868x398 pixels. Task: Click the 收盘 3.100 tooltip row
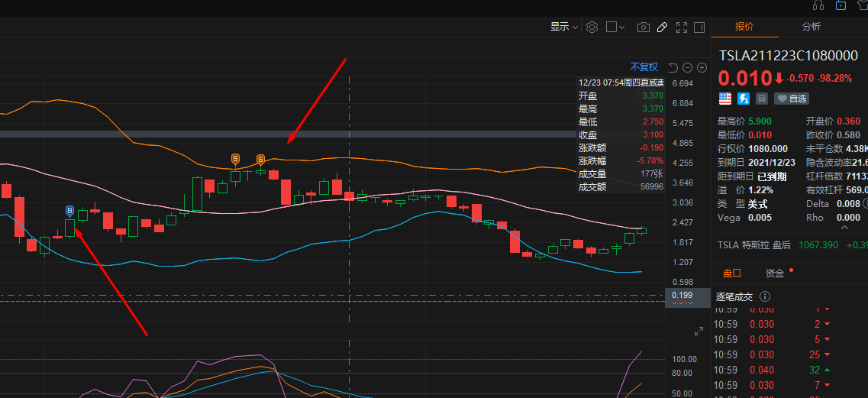pos(621,134)
